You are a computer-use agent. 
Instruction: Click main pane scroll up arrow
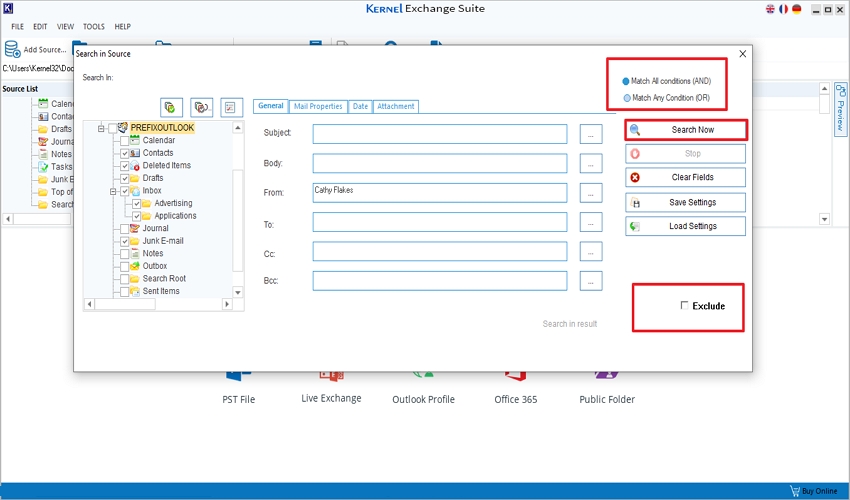[825, 88]
